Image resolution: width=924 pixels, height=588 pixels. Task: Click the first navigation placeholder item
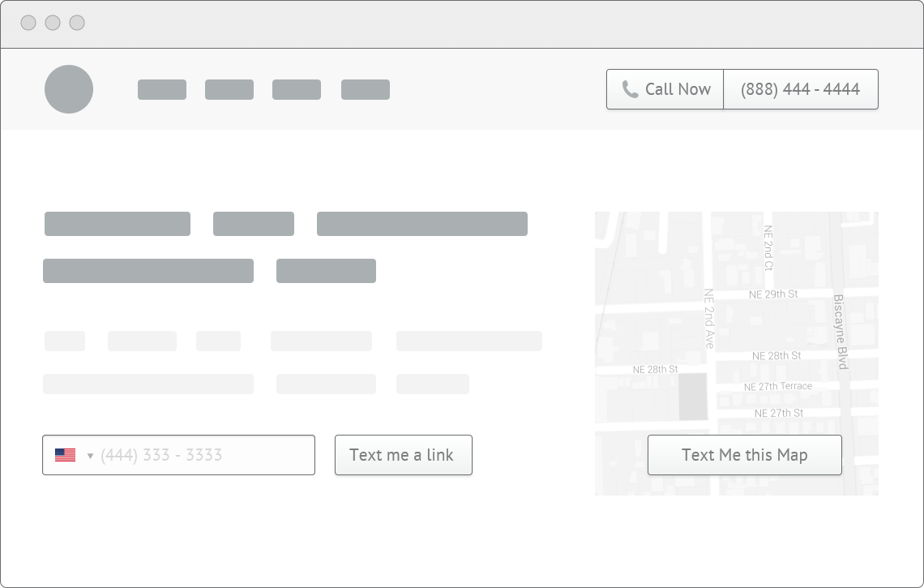(162, 89)
